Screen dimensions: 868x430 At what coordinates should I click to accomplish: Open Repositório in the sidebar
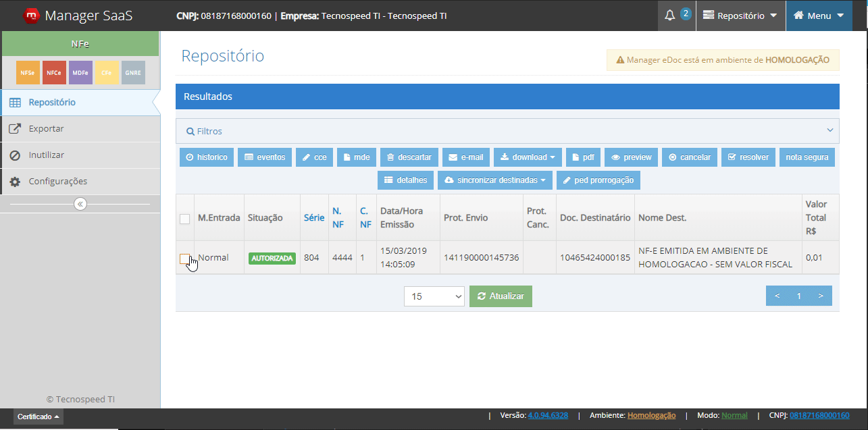(80, 103)
